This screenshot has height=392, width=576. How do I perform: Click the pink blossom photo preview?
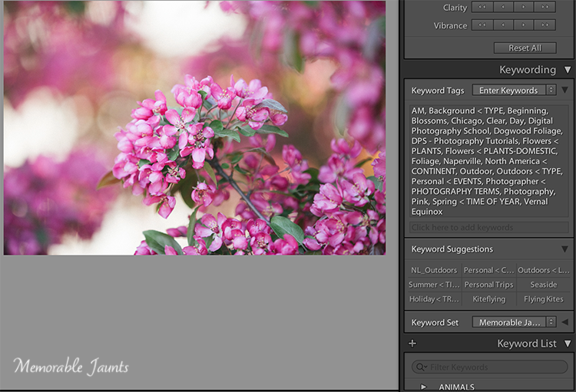point(194,127)
